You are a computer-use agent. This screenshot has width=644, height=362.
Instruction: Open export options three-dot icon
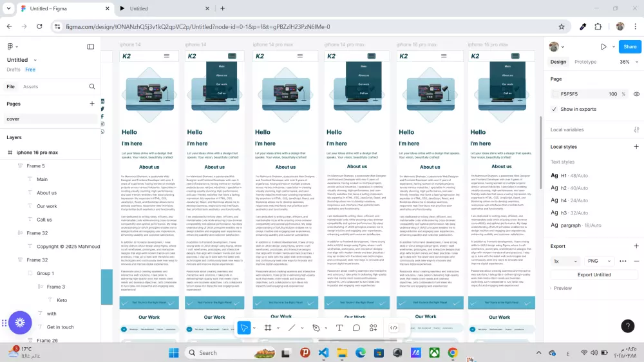(623, 261)
